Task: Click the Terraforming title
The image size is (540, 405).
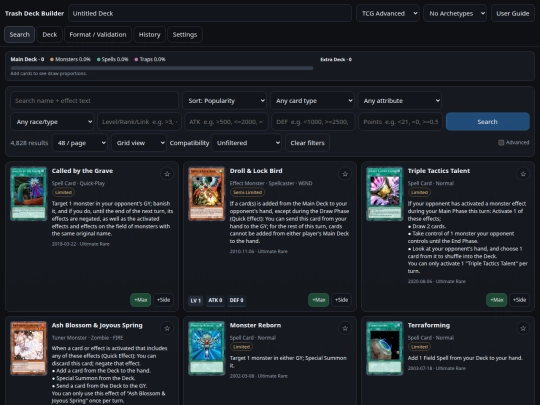Action: coord(429,325)
